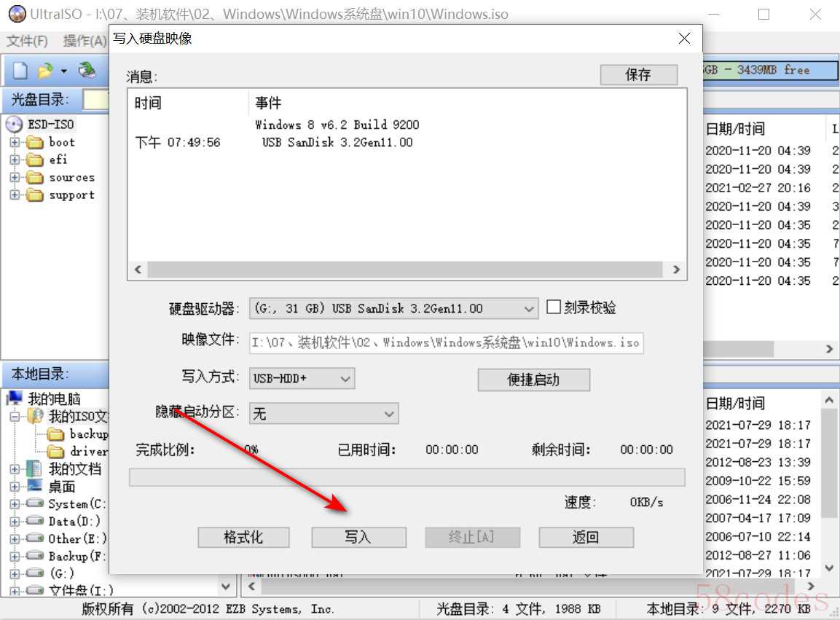
Task: Click the 返回 button
Action: 586,537
